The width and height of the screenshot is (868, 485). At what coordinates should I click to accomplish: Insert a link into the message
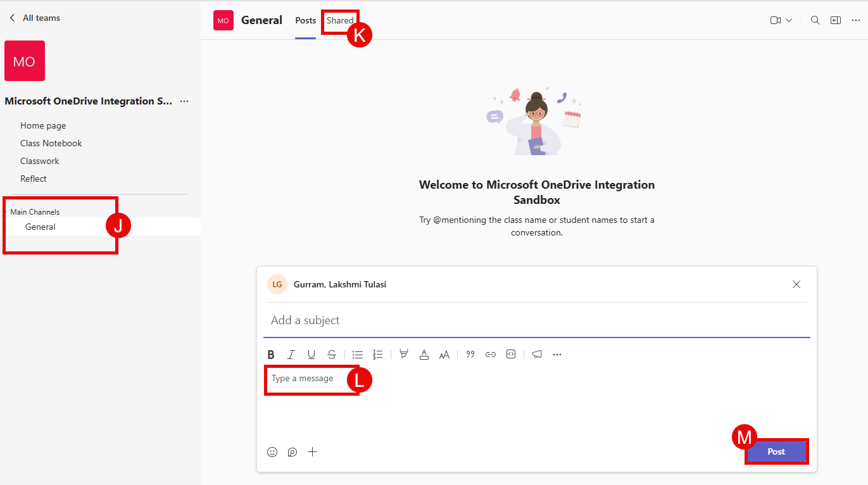point(491,355)
